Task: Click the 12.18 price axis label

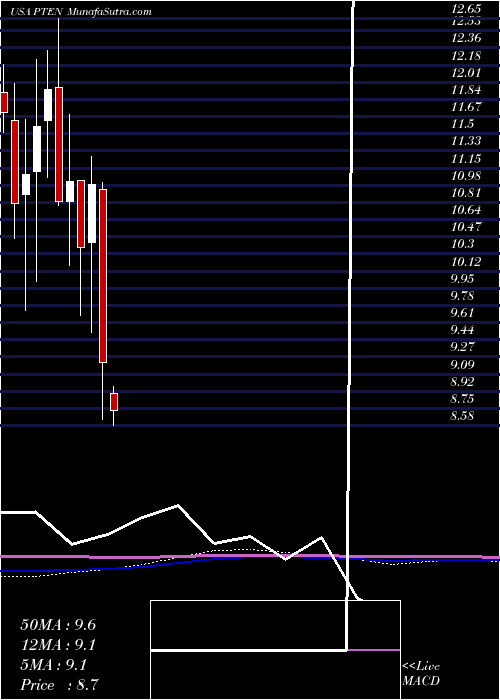Action: tap(466, 56)
